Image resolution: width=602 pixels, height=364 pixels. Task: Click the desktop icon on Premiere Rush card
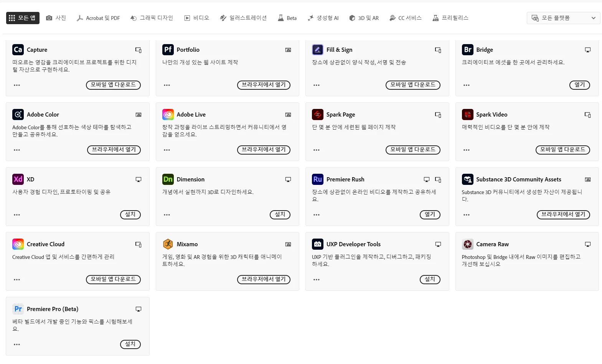point(427,180)
